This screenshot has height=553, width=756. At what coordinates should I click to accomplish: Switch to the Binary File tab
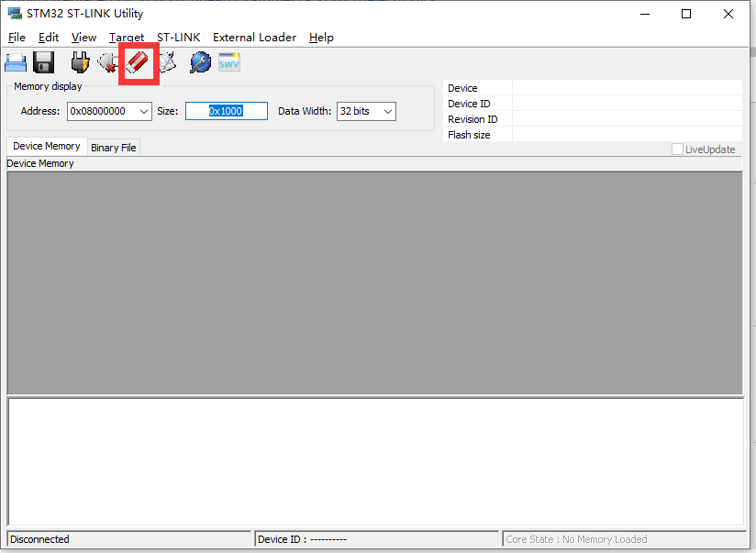pyautogui.click(x=113, y=148)
